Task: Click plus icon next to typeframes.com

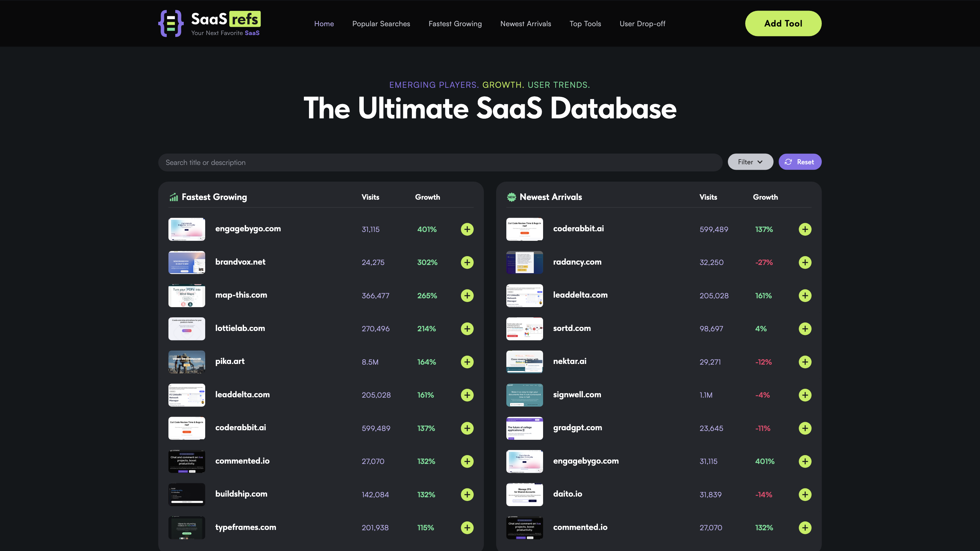Action: [x=467, y=528]
